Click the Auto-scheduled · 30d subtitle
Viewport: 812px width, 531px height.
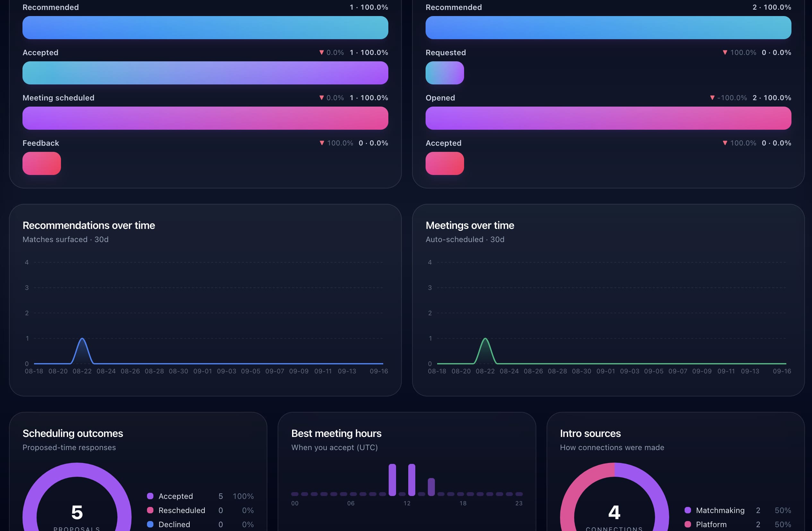(465, 239)
